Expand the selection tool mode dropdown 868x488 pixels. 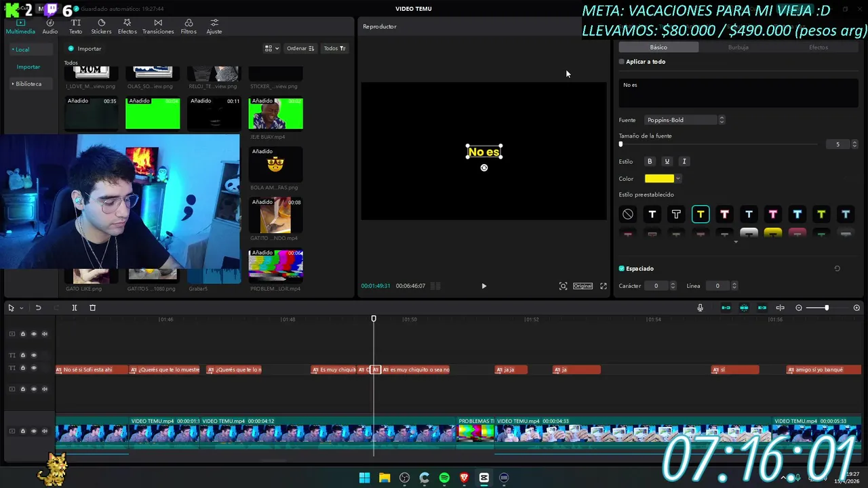[21, 308]
